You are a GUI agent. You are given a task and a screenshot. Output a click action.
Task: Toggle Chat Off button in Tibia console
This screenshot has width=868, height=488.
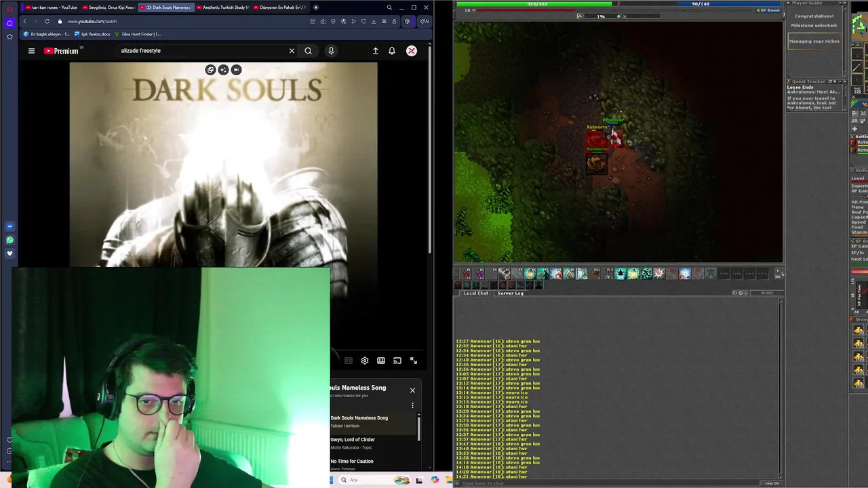click(772, 483)
